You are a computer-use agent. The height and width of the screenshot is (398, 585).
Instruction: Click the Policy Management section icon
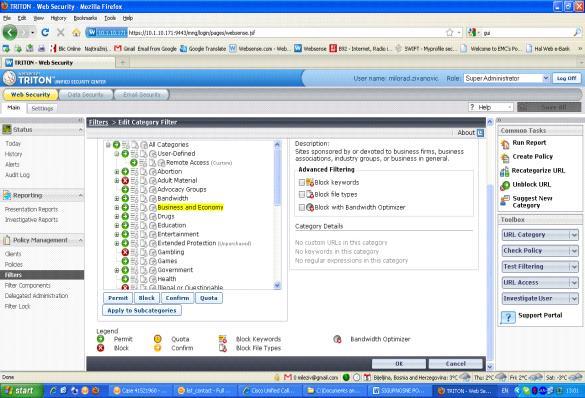7,240
